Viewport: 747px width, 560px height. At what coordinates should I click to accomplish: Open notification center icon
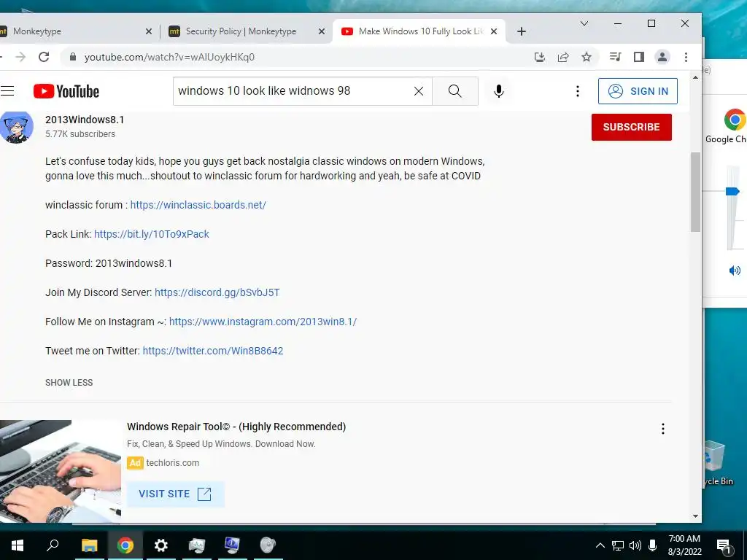(x=724, y=545)
